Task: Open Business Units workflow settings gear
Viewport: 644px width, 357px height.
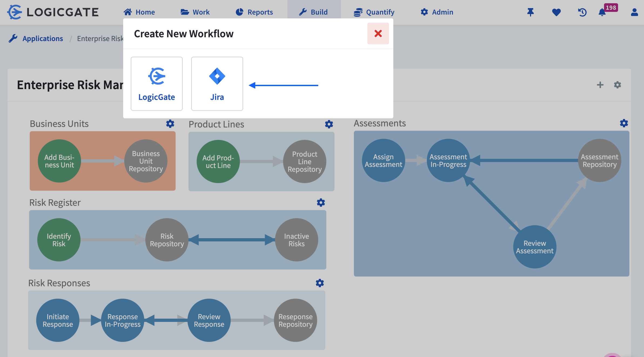Action: click(x=170, y=124)
